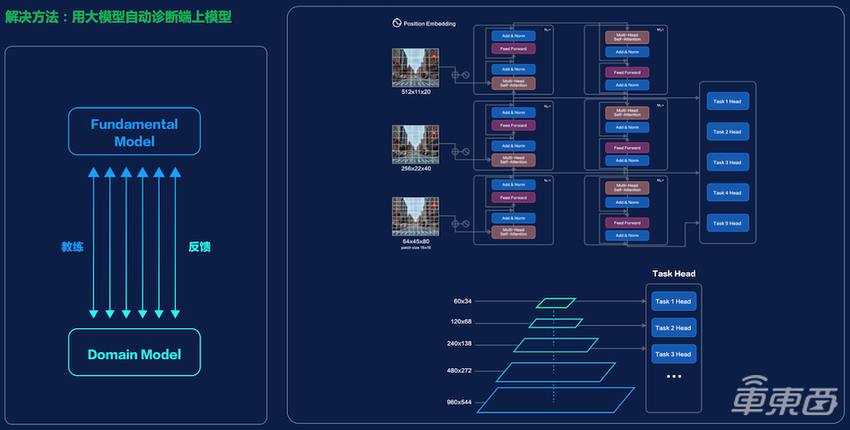Click Task 2 Head under the Task Head title

[673, 328]
